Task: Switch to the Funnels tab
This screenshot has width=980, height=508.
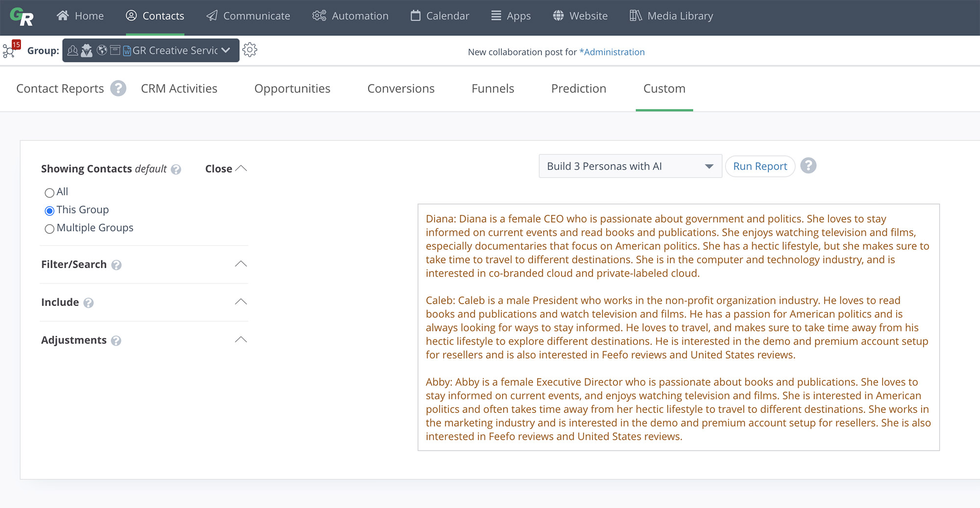Action: (492, 88)
